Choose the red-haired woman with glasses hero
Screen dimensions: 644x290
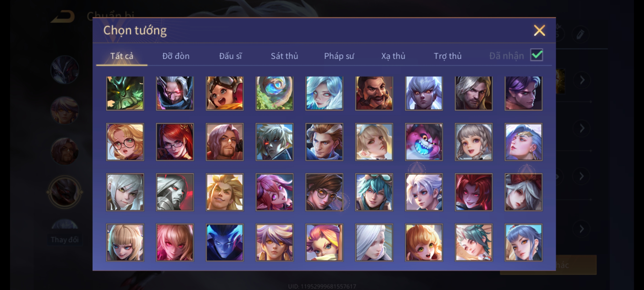175,142
